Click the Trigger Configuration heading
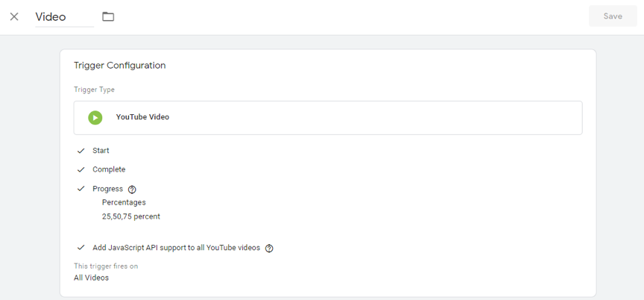This screenshot has height=300, width=644. click(x=119, y=66)
